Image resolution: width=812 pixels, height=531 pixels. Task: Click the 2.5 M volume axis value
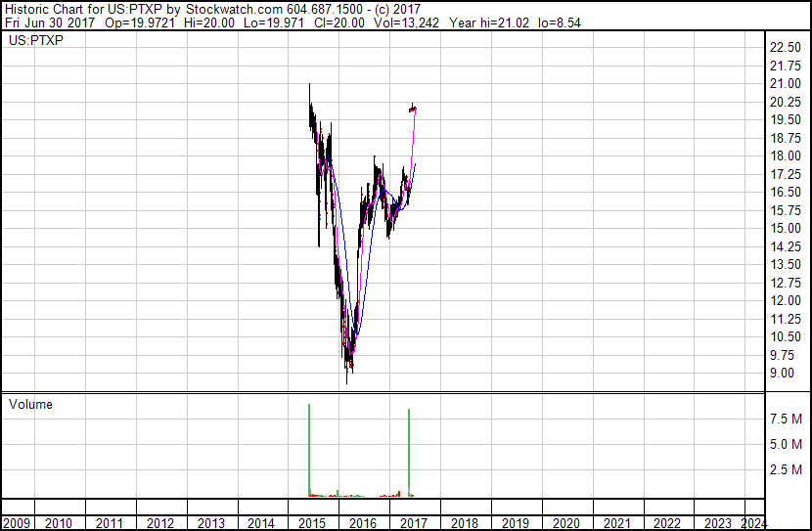point(786,469)
